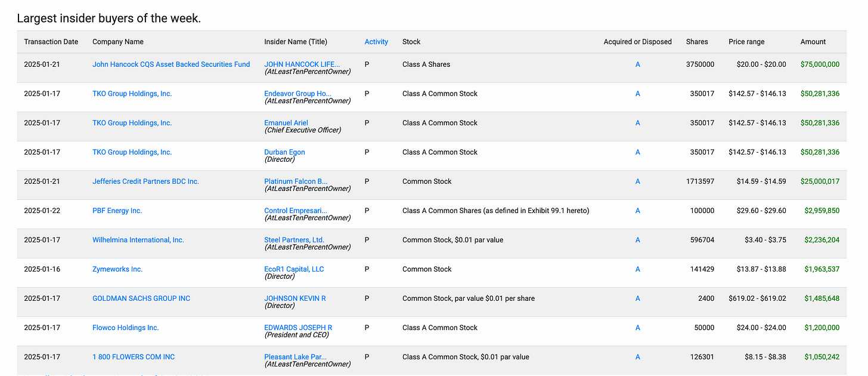Click acquired 'A' link in Emanuel Ariel row
Image resolution: width=868 pixels, height=376 pixels.
tap(638, 123)
